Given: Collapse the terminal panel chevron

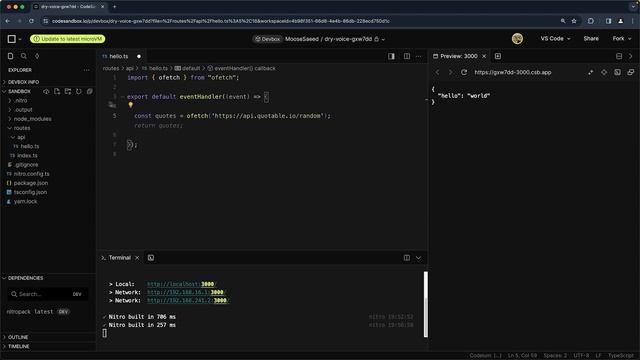Looking at the screenshot, I should pos(418,258).
